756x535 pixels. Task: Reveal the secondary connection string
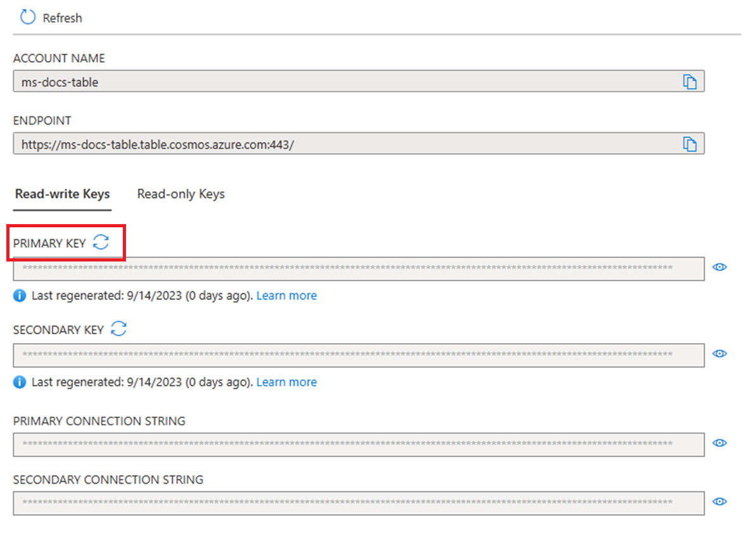tap(719, 501)
